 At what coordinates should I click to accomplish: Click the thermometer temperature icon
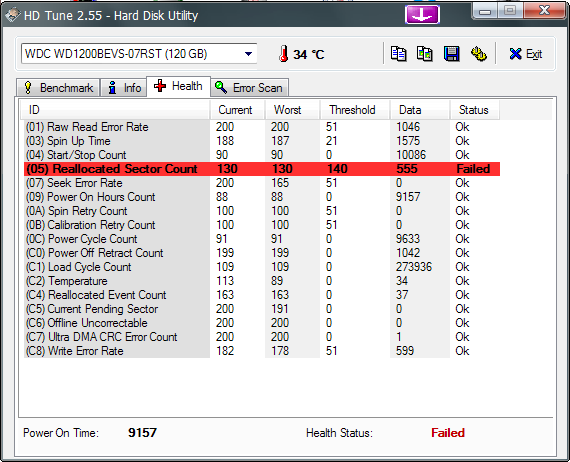[284, 54]
